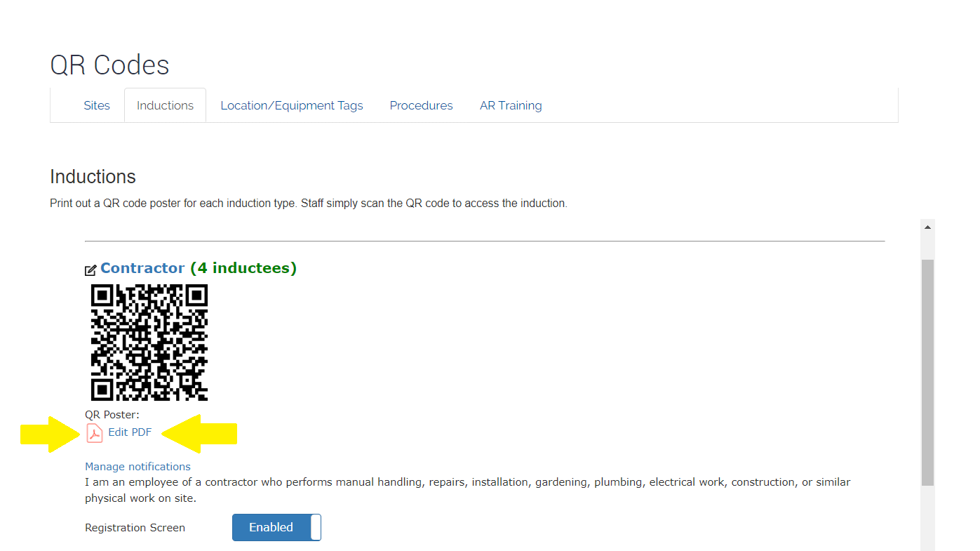Click the contractor description paragraph

click(x=467, y=491)
